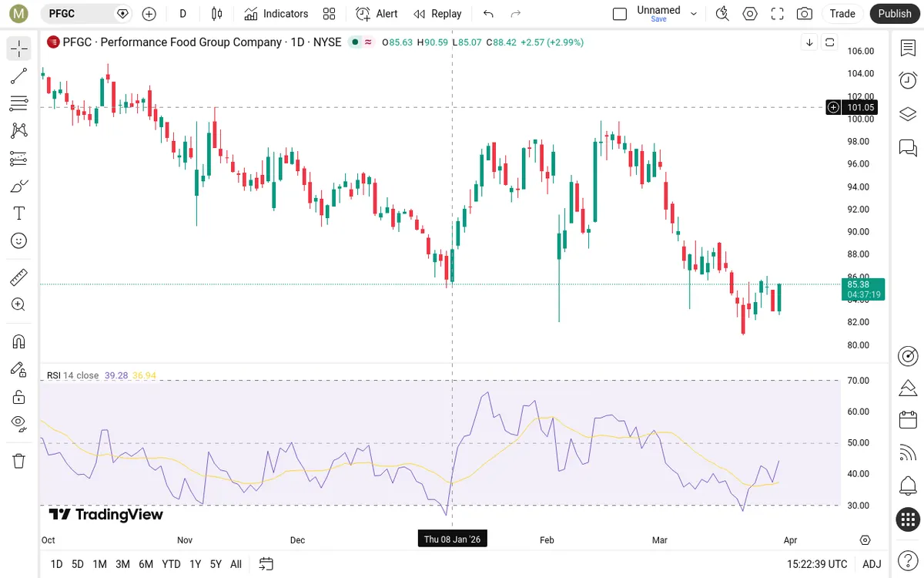Open the Indicators dialog
This screenshot has width=924, height=578.
click(276, 13)
